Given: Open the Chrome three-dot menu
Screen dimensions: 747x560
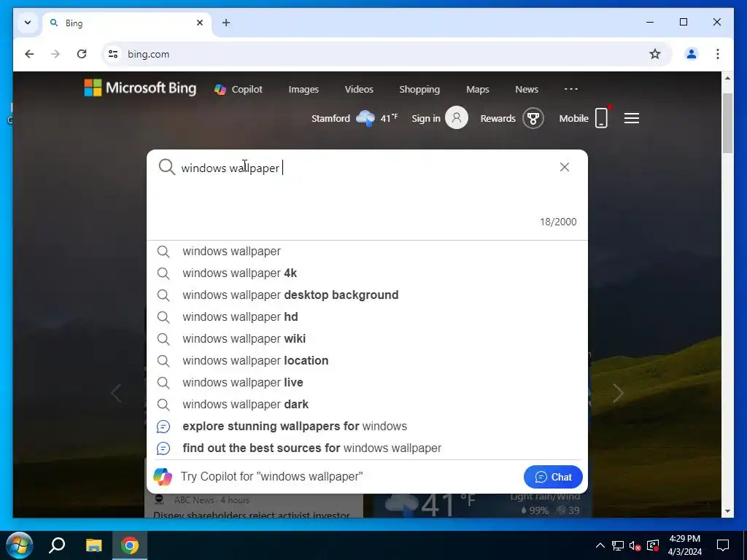Looking at the screenshot, I should [x=718, y=54].
